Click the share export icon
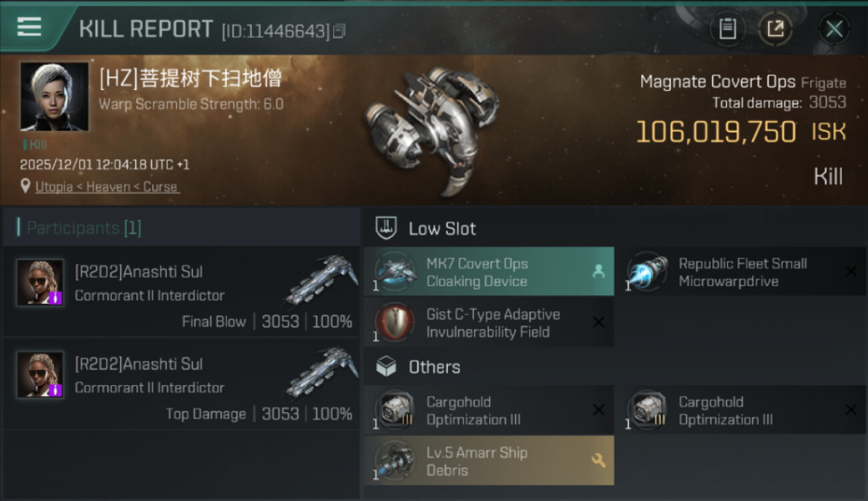 point(775,29)
